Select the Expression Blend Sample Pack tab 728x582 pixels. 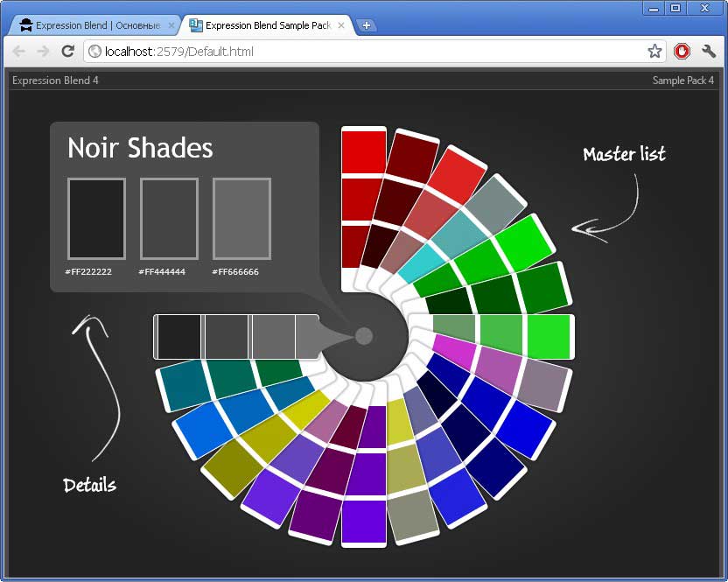pos(269,25)
